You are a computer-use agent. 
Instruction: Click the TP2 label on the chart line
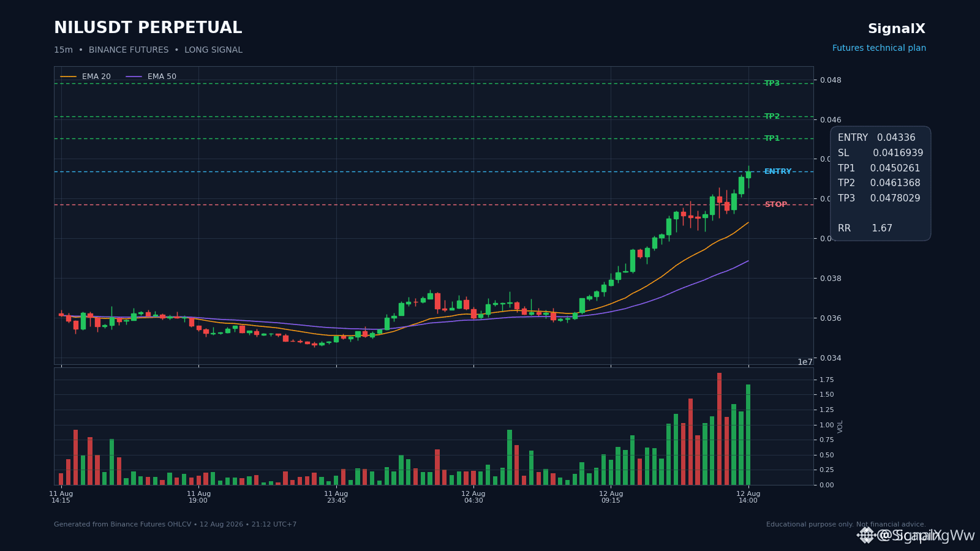[772, 116]
